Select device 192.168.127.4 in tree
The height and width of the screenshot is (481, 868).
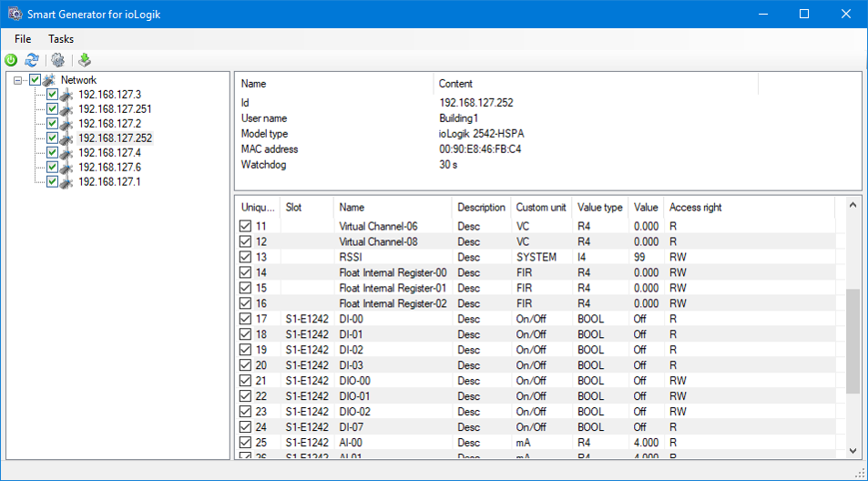(109, 153)
